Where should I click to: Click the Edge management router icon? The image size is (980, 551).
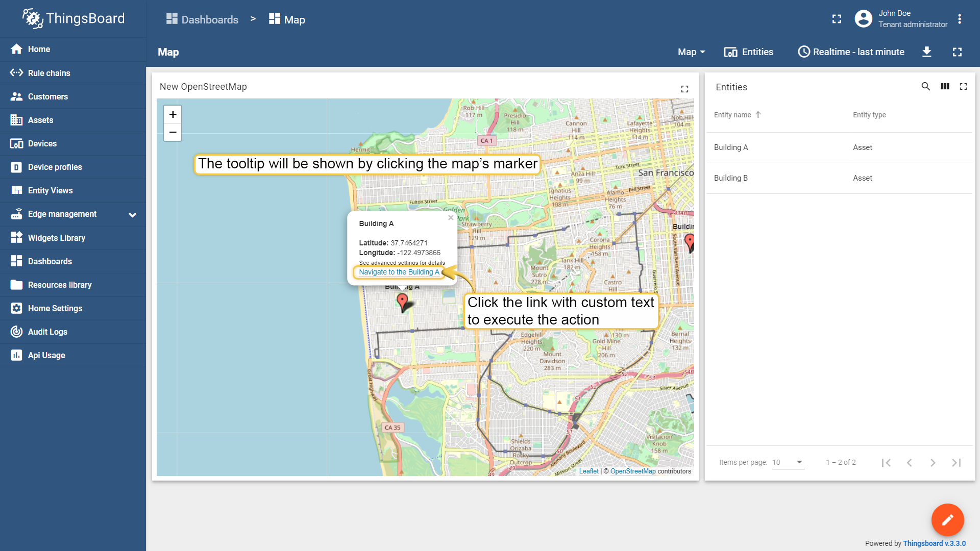[x=16, y=214]
